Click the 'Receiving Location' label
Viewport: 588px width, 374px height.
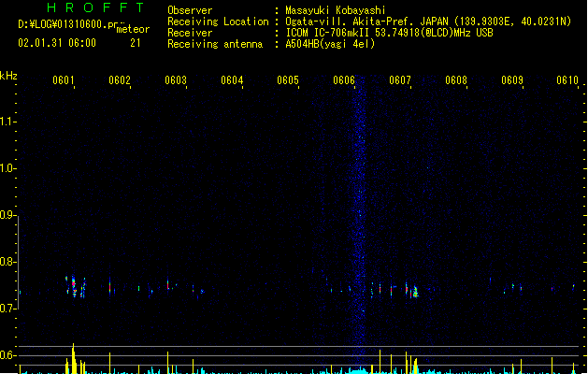tap(218, 22)
